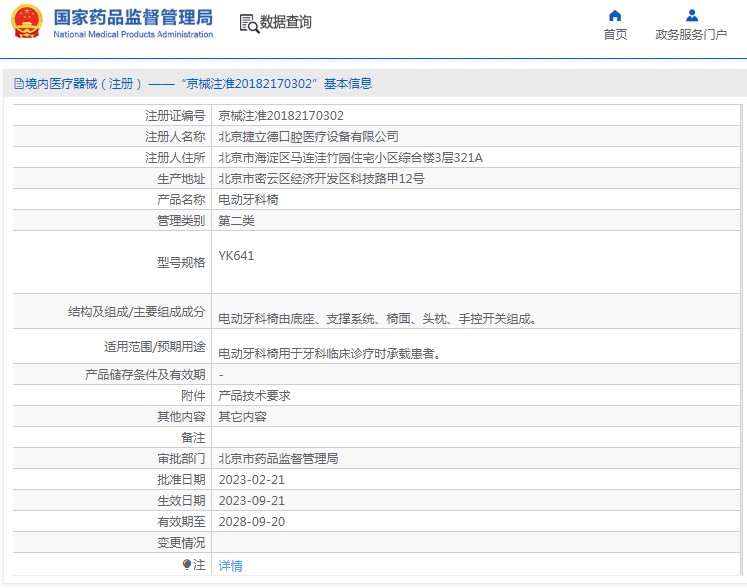Select 北京捷立德口腔医疗设备有限公司 value
747x588 pixels.
pyautogui.click(x=308, y=137)
